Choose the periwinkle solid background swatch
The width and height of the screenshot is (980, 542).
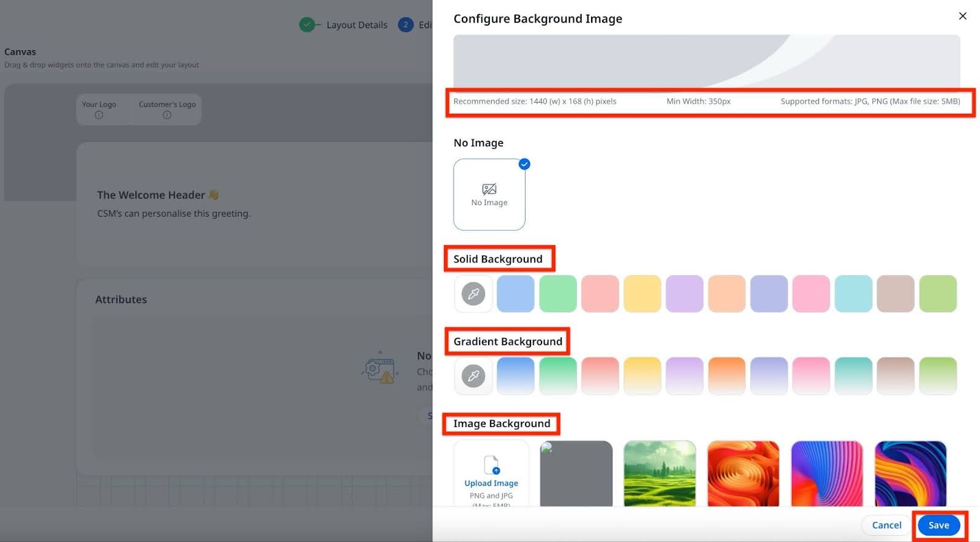(769, 294)
